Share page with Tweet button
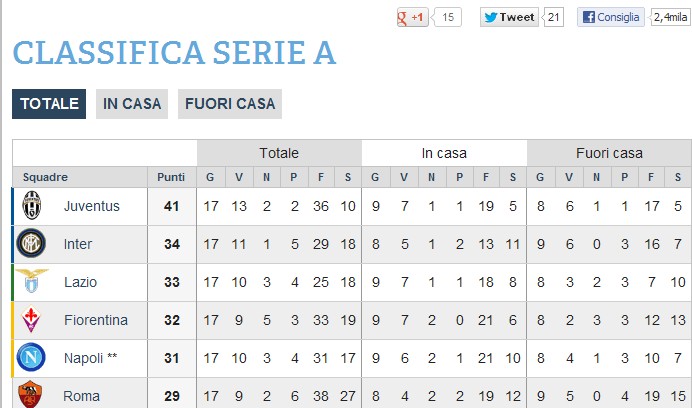Image resolution: width=692 pixels, height=408 pixels. click(509, 17)
